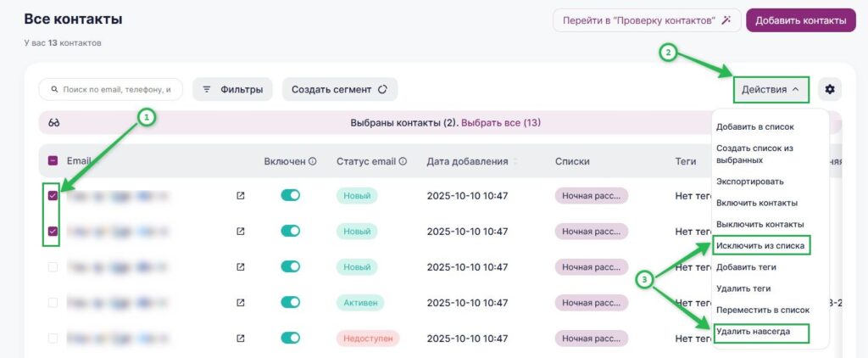Switch off Включен toggle in Активен row
This screenshot has height=358, width=868.
click(x=290, y=303)
